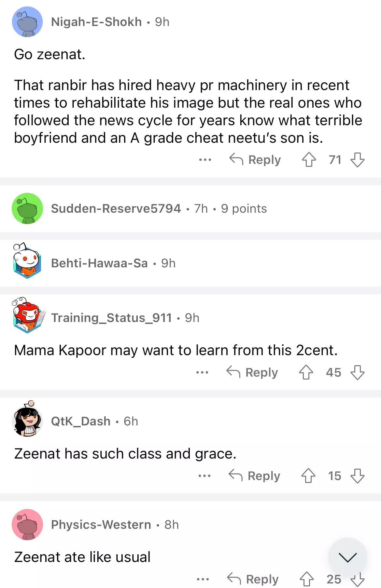Viewport: 381px width, 588px height.
Task: Upvote QtK_Dash's comment
Action: coord(308,476)
